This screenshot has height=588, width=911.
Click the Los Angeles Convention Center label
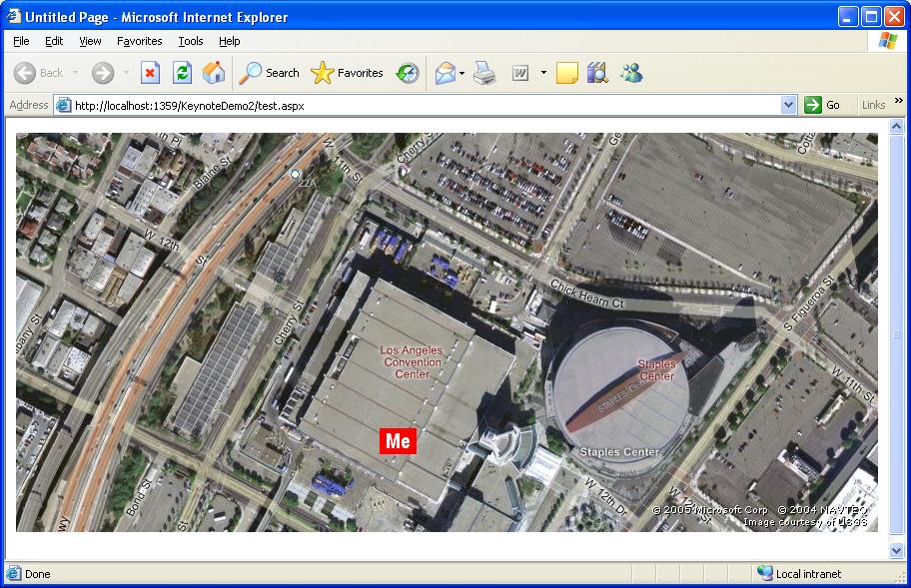click(x=412, y=362)
